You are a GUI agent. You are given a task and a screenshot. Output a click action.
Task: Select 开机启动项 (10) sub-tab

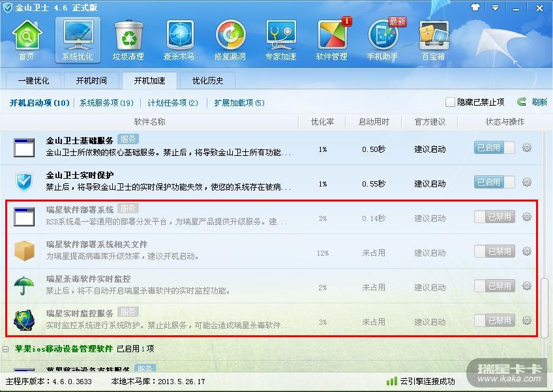coord(40,102)
